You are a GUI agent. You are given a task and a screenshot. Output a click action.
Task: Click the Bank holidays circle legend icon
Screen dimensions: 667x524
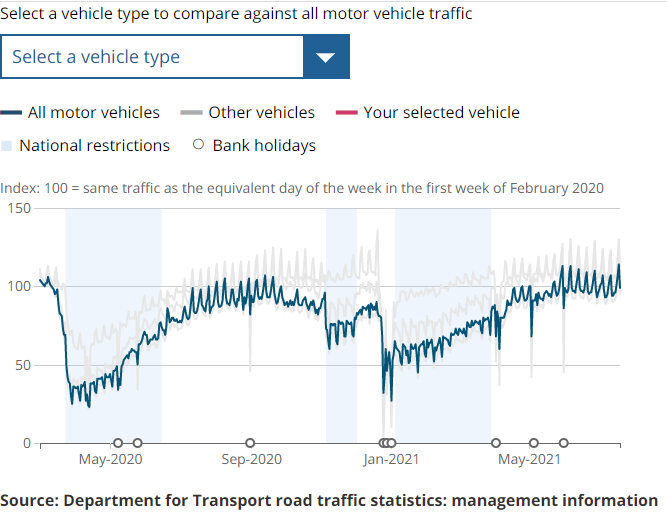pyautogui.click(x=197, y=145)
